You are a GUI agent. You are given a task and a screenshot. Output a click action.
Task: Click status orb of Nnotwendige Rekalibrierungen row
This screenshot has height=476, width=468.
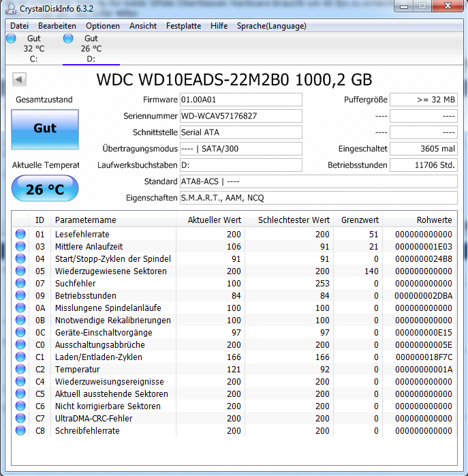20,320
